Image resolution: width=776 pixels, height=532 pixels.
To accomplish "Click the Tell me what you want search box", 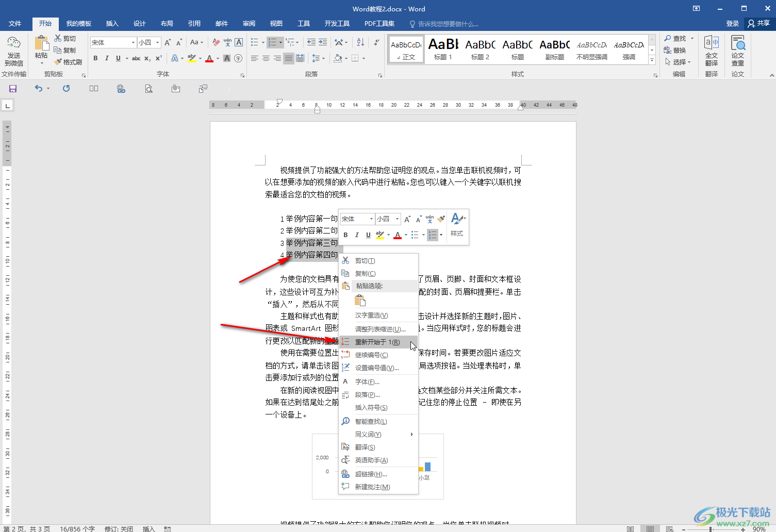I will tap(444, 24).
